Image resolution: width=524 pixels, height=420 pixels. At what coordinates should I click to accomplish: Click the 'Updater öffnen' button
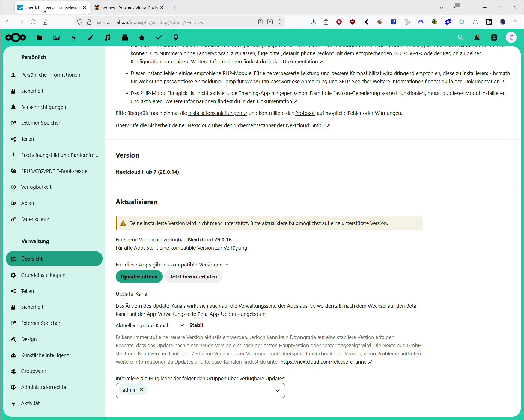click(139, 277)
